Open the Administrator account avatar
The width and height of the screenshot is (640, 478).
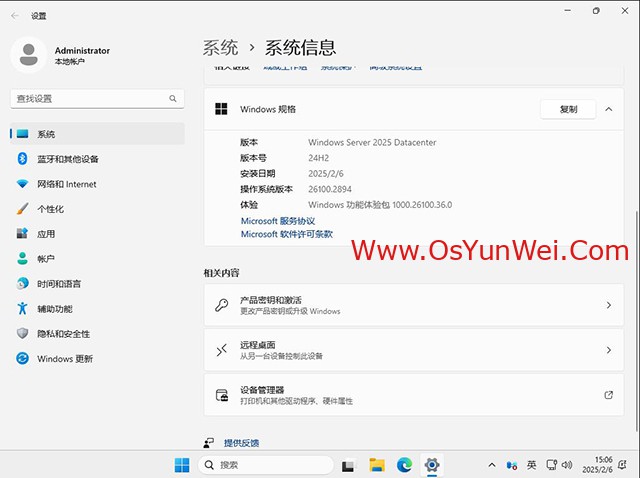coord(29,55)
